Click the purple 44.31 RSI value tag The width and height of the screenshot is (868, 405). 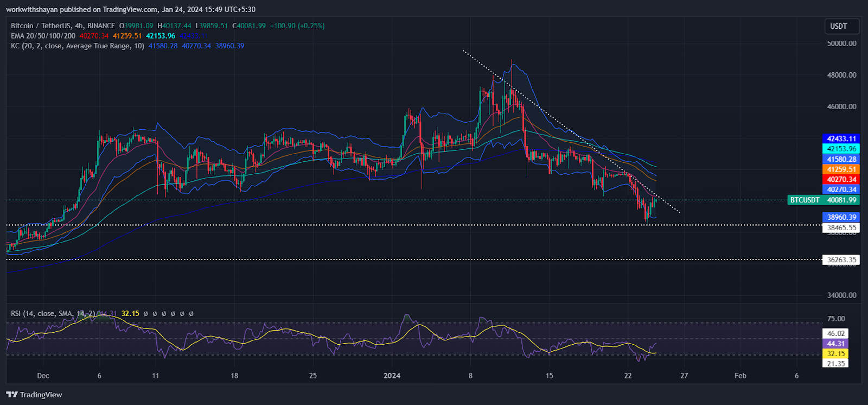pos(835,344)
